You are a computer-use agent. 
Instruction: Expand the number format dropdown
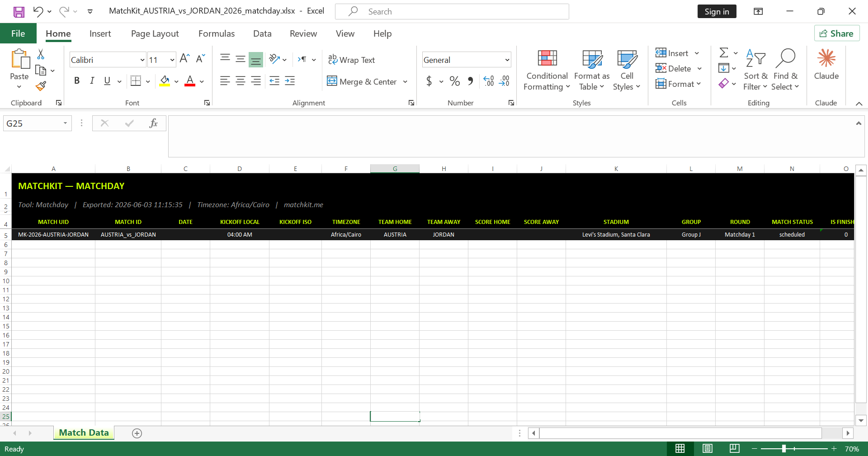coord(507,60)
